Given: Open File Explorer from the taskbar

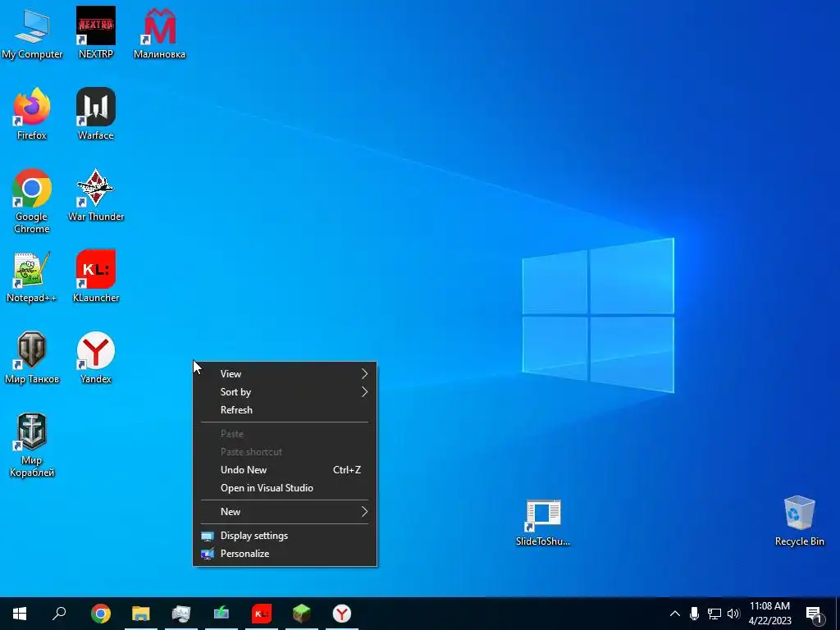Looking at the screenshot, I should click(141, 614).
